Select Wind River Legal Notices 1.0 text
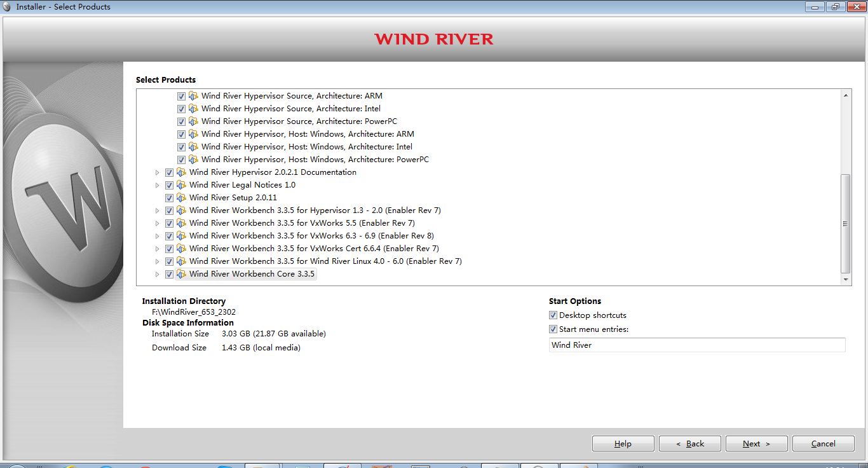The height and width of the screenshot is (468, 868). [x=242, y=185]
